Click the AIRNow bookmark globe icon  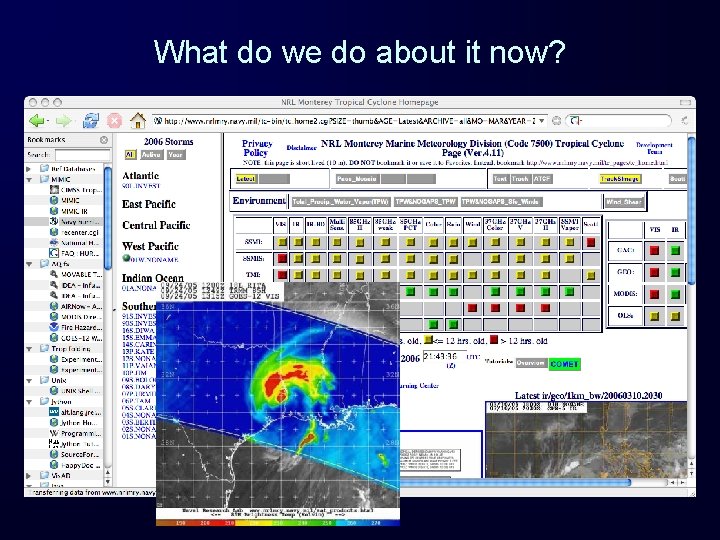pos(54,306)
